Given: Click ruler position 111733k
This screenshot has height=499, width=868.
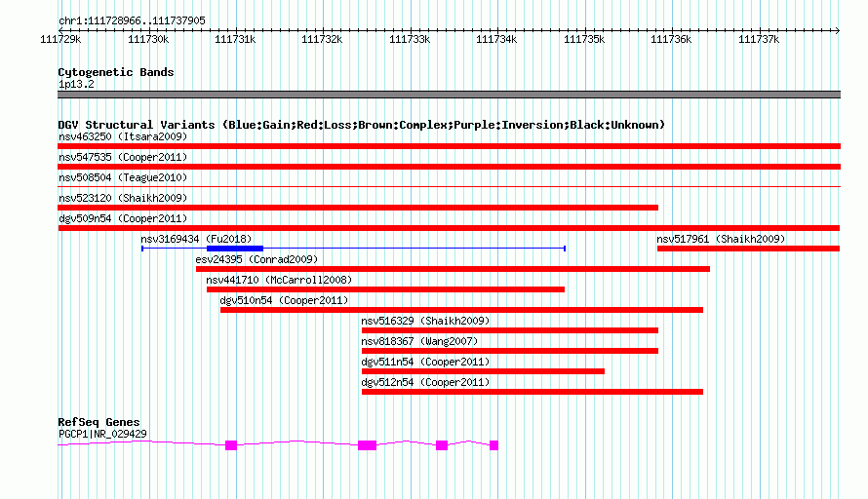Looking at the screenshot, I should (410, 39).
